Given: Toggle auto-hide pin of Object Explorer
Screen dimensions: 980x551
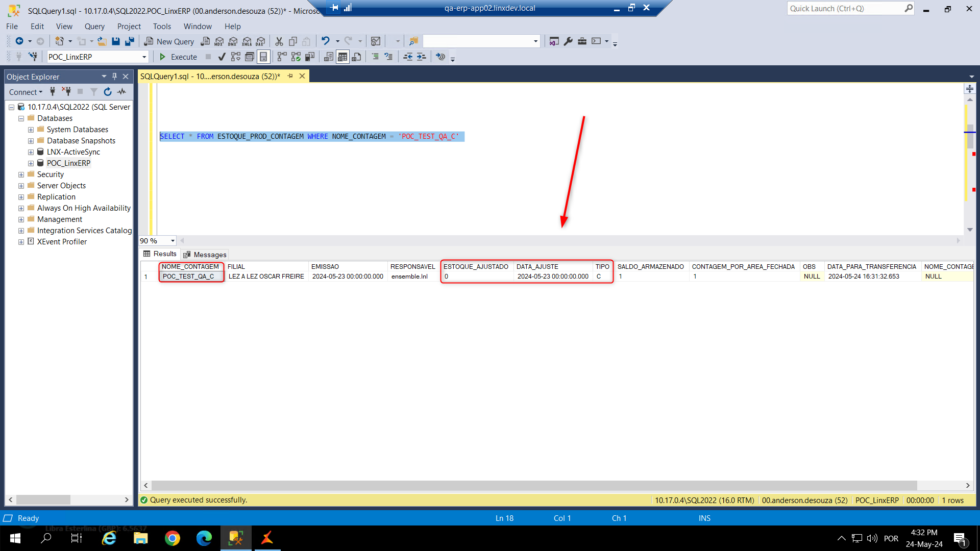Looking at the screenshot, I should (x=114, y=77).
